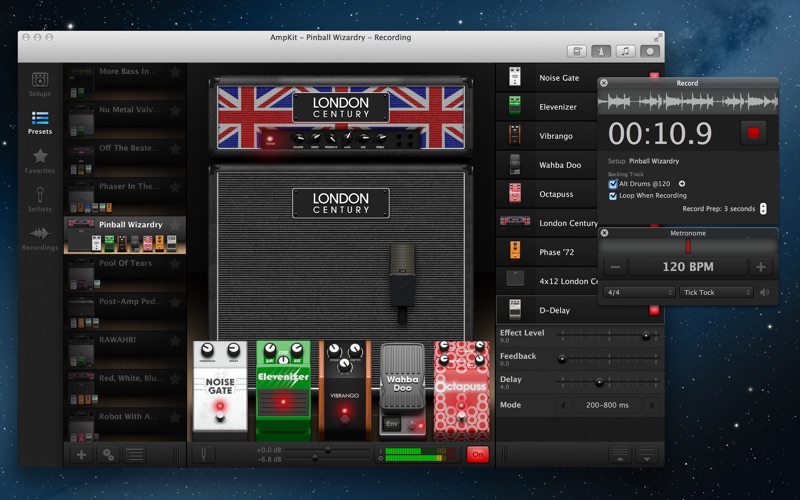The height and width of the screenshot is (500, 800).
Task: Click the Effect Level slider knob
Action: pos(645,336)
